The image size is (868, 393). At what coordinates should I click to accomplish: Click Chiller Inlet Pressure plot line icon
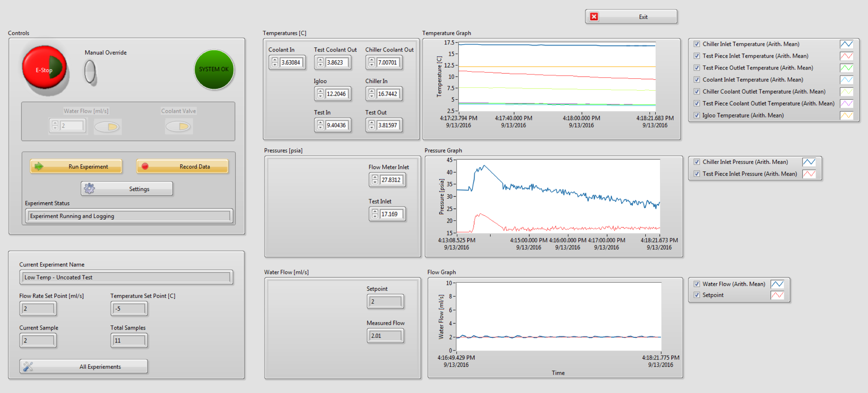click(809, 162)
